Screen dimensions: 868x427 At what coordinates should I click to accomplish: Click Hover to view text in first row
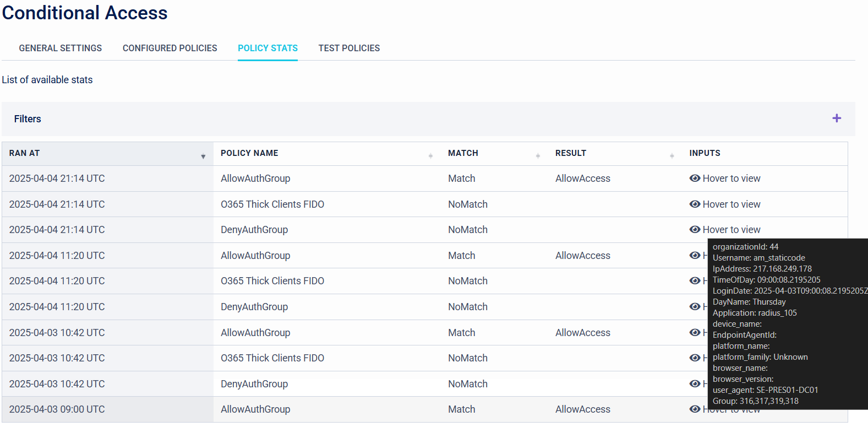tap(731, 179)
